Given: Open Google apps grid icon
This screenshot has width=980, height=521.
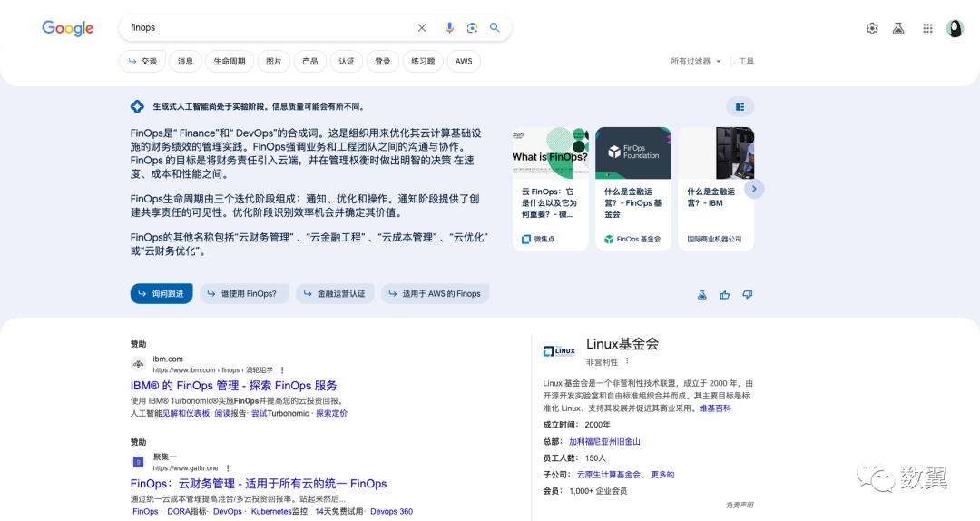Looking at the screenshot, I should tap(927, 28).
